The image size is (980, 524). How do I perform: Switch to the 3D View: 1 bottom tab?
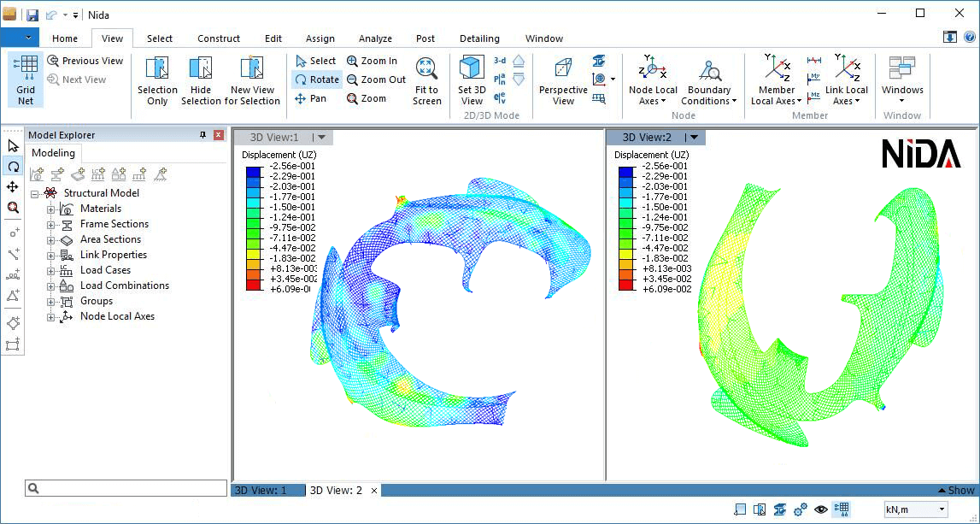pyautogui.click(x=269, y=490)
